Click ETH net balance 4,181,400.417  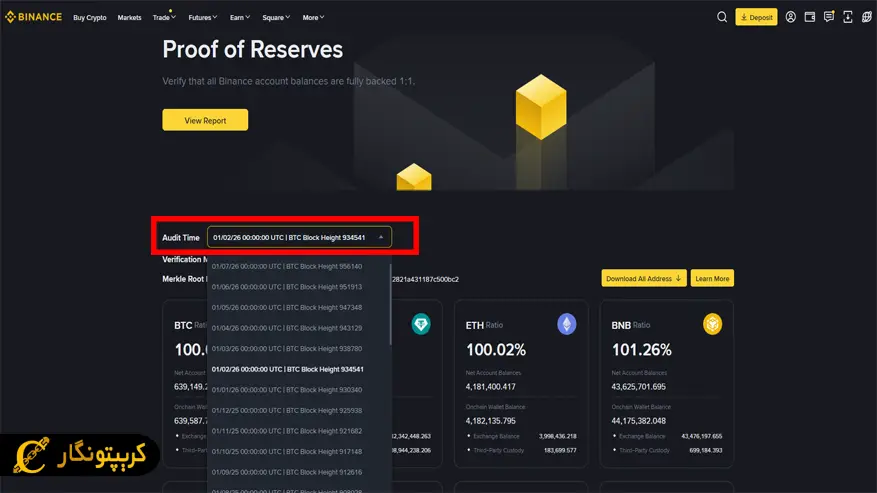pos(491,387)
